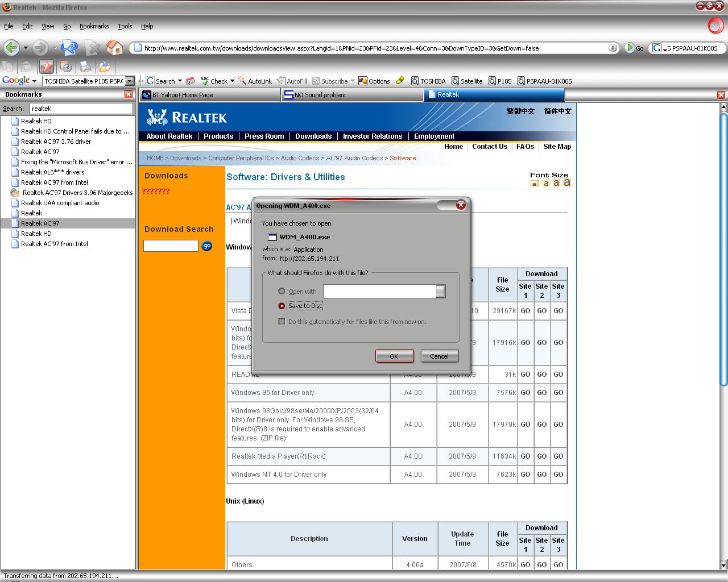Open the File menu
The height and width of the screenshot is (582, 728).
9,26
